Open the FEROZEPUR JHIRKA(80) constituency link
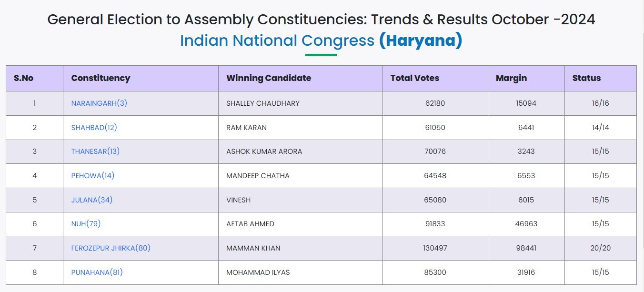 pos(111,248)
